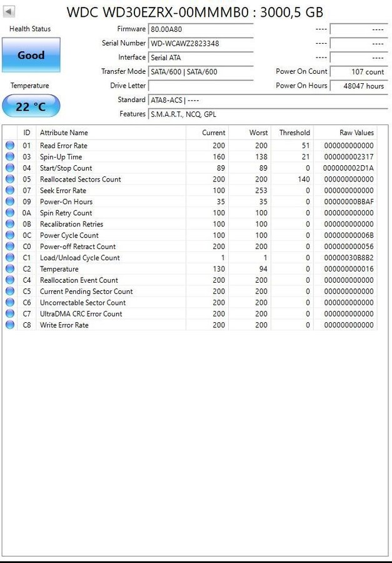Viewport: 392px width, 563px height.
Task: Select the Seek Error Rate attribute name
Action: point(63,190)
